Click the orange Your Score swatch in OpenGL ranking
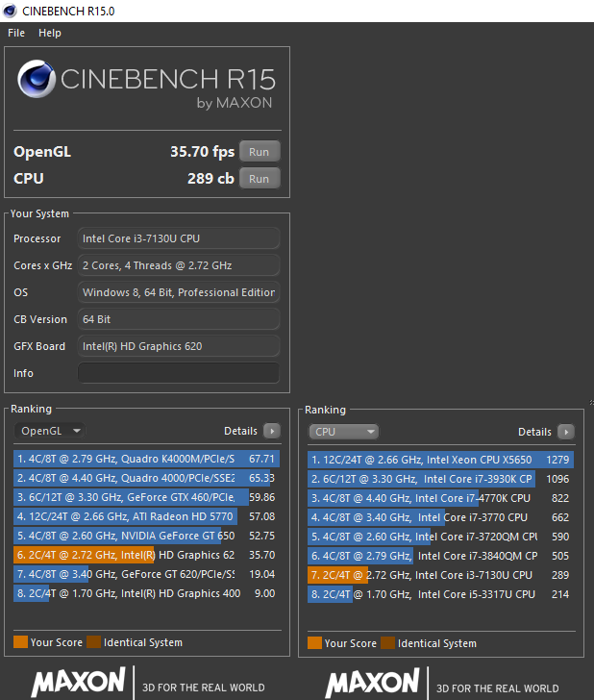Viewport: 594px width, 700px height. (19, 642)
